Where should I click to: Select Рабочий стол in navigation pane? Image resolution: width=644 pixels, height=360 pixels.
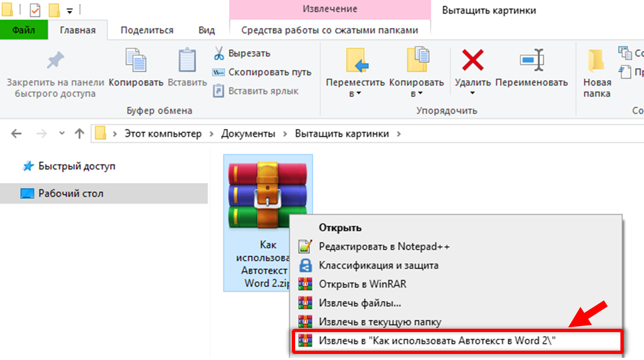pos(71,193)
